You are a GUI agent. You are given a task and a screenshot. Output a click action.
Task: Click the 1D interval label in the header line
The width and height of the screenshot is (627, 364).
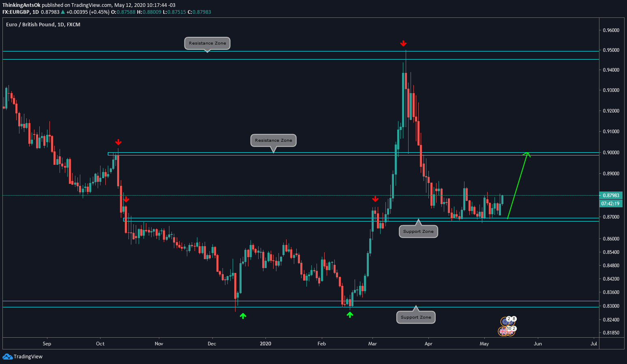pos(36,12)
